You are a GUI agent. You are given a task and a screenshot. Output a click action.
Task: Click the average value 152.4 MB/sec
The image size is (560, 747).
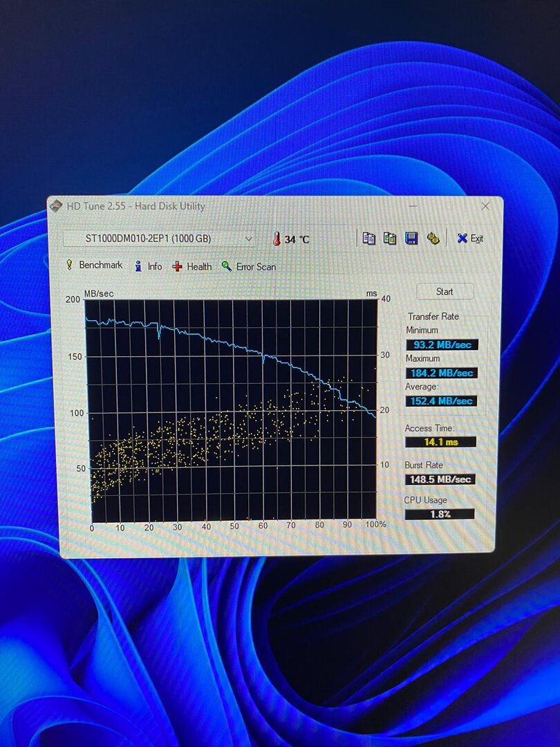click(441, 400)
